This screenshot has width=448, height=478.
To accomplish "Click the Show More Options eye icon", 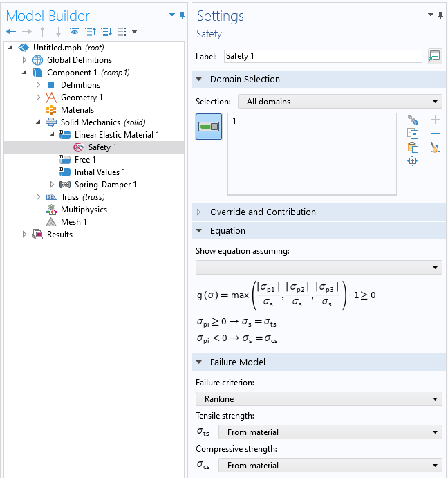I will pyautogui.click(x=74, y=31).
